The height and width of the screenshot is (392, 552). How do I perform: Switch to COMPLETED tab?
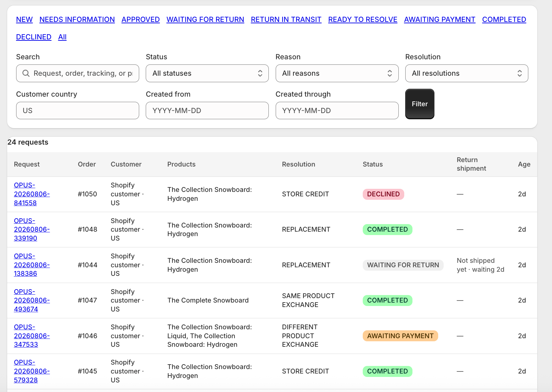tap(504, 20)
